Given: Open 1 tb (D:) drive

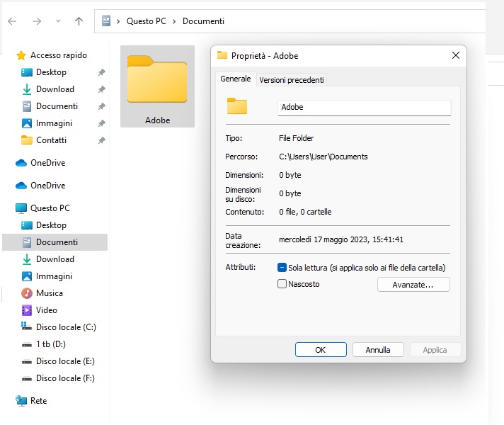Looking at the screenshot, I should (51, 344).
